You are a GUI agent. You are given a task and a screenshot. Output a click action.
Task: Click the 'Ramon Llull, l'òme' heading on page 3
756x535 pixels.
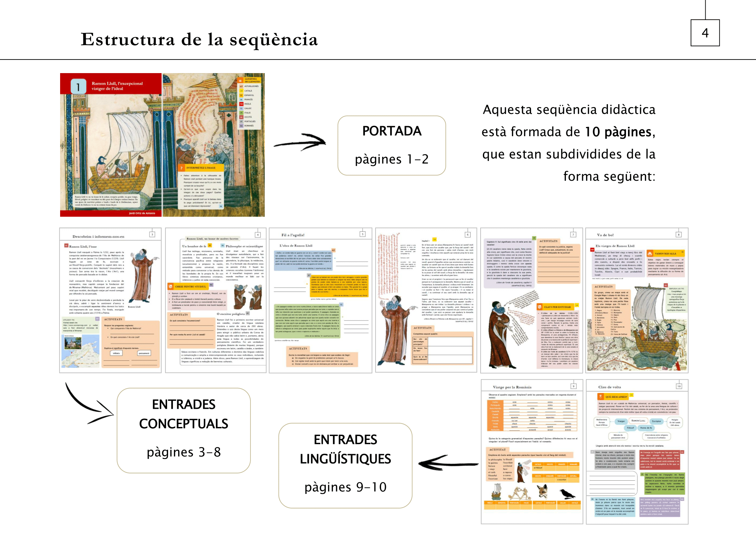point(83,246)
